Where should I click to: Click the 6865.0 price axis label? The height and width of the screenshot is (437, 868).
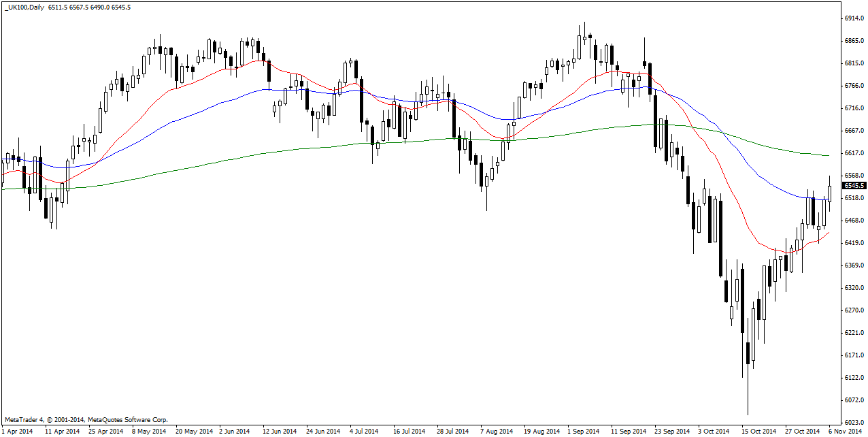[x=854, y=41]
